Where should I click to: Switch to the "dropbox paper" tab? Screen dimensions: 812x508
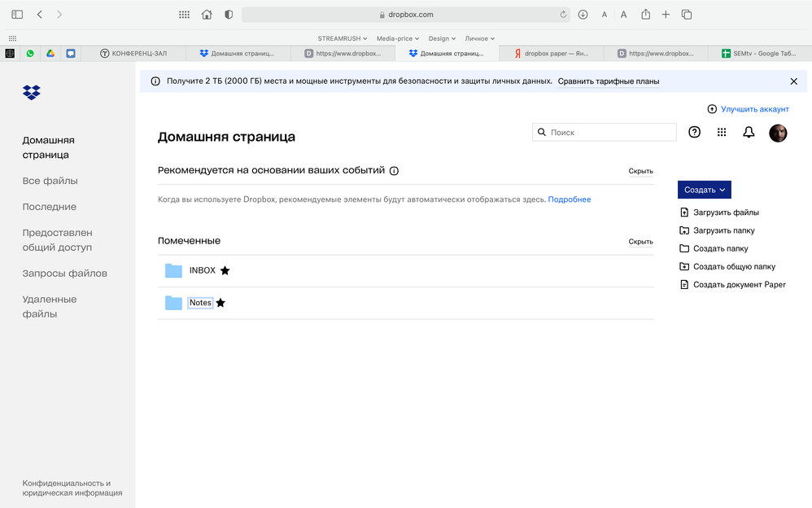point(553,52)
